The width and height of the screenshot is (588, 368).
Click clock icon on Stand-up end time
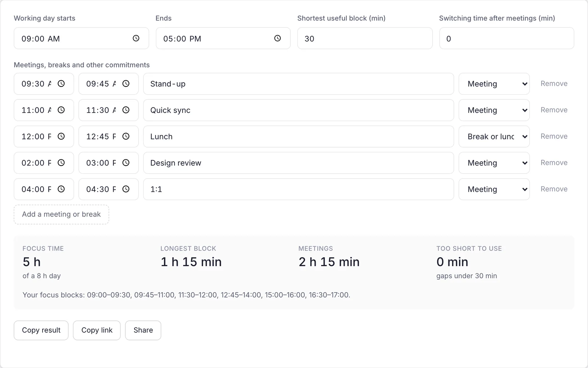tap(126, 84)
